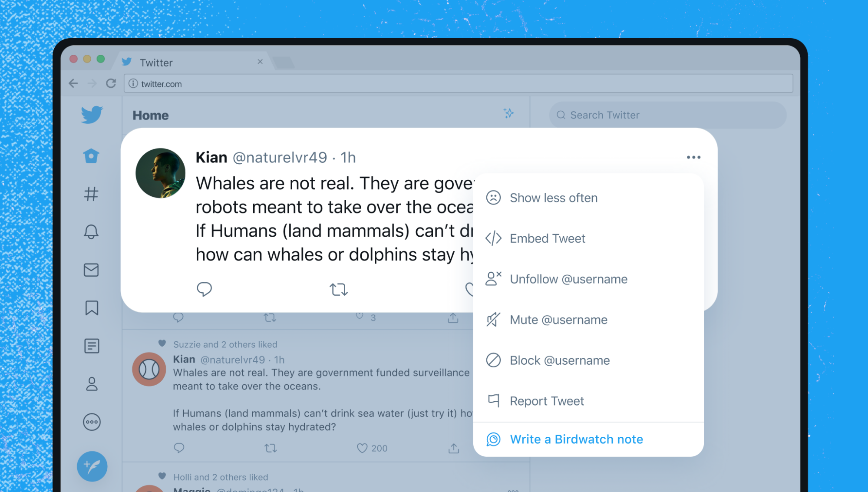868x492 pixels.
Task: Expand tweet options with three-dot menu
Action: 694,156
